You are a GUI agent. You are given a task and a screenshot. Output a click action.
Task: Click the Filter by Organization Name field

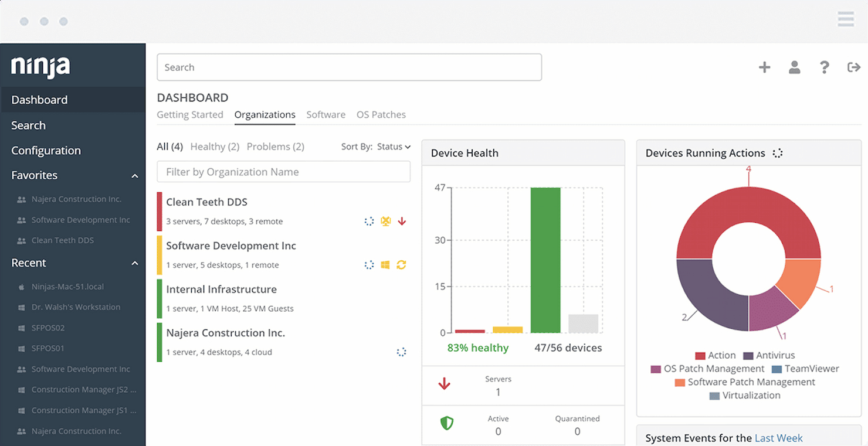click(x=283, y=172)
